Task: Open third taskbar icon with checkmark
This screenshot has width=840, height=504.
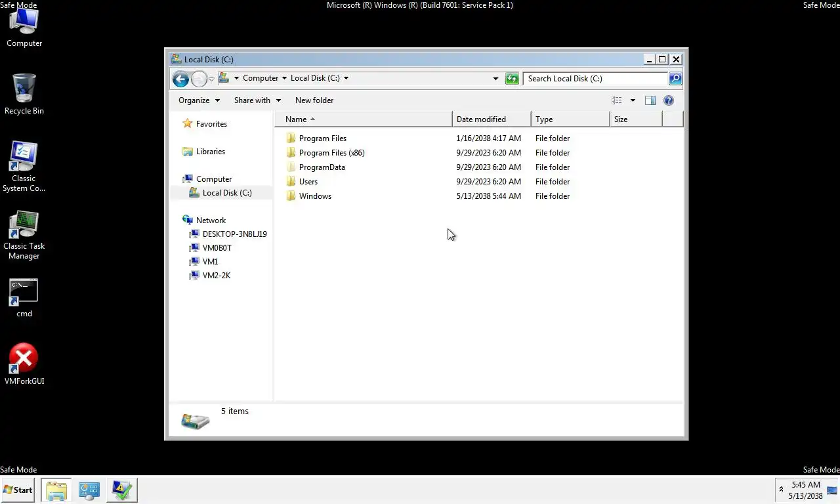Action: tap(121, 490)
